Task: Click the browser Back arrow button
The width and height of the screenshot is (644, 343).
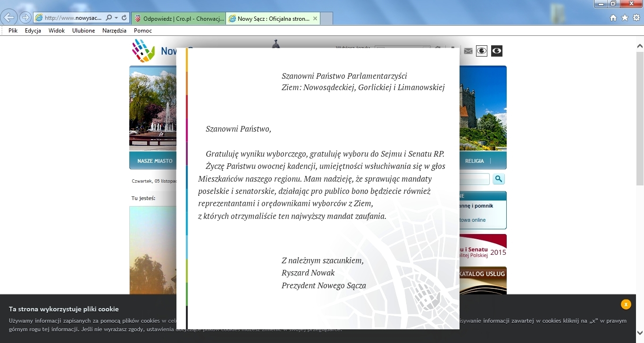Action: point(9,17)
